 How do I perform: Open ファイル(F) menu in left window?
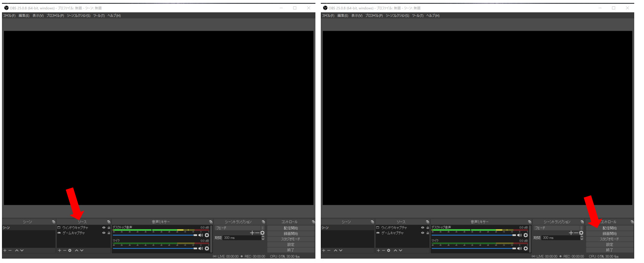click(9, 16)
